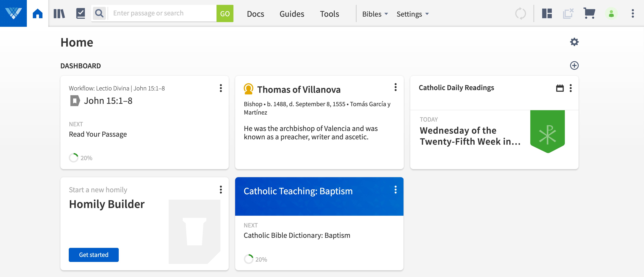The height and width of the screenshot is (277, 644).
Task: Open the top-right kebab menu
Action: (633, 13)
